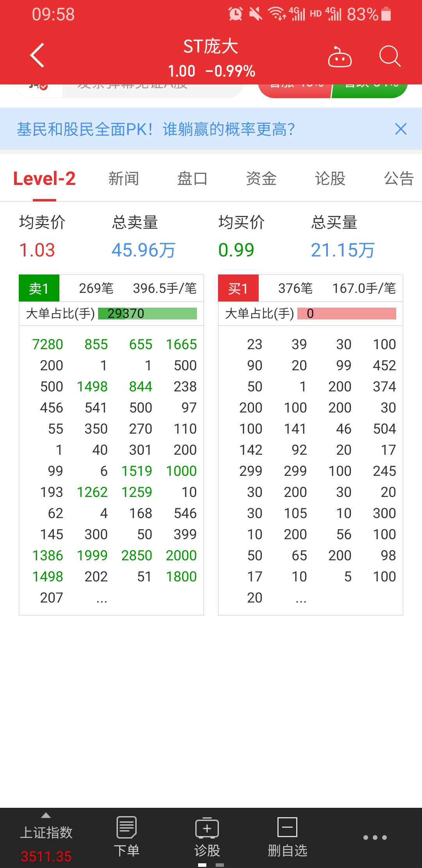Tap the ST庞大 stock title
The image size is (422, 868).
(211, 47)
